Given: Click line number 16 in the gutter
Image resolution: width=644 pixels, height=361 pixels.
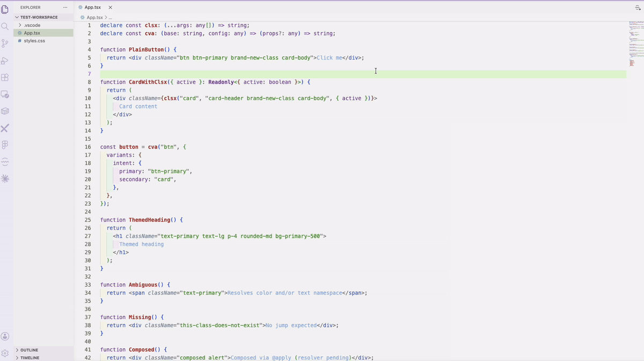Looking at the screenshot, I should click(88, 147).
